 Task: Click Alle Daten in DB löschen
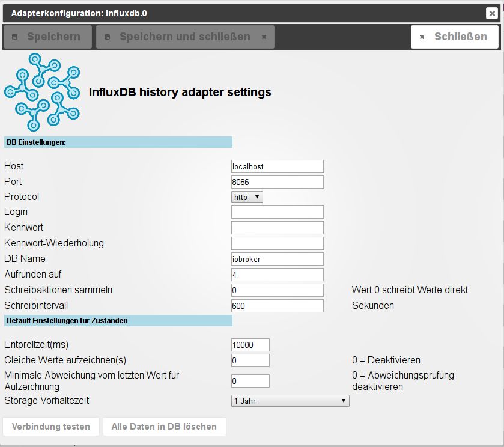(164, 427)
